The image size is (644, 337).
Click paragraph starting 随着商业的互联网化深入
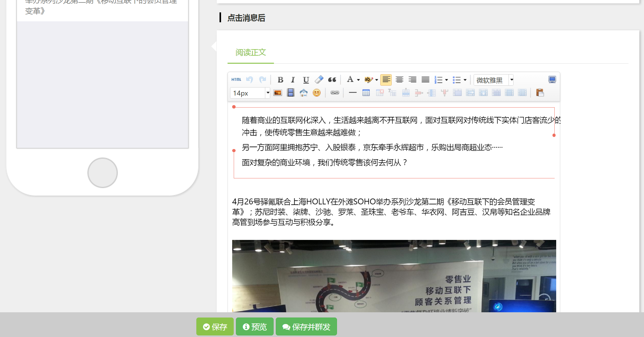click(x=401, y=126)
